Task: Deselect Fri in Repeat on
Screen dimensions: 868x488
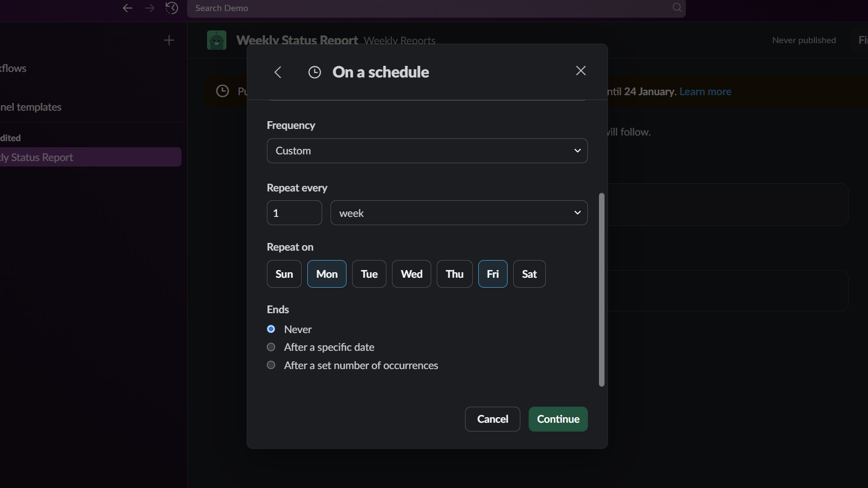Action: pos(493,274)
